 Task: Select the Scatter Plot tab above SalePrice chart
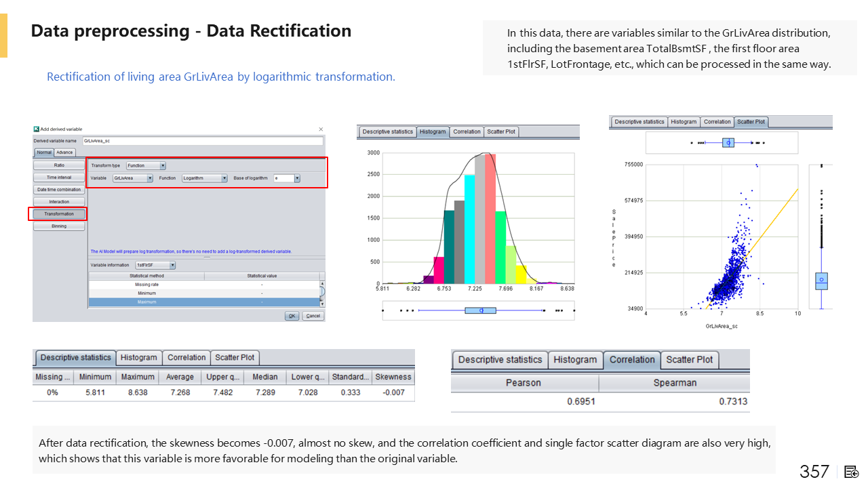(751, 122)
